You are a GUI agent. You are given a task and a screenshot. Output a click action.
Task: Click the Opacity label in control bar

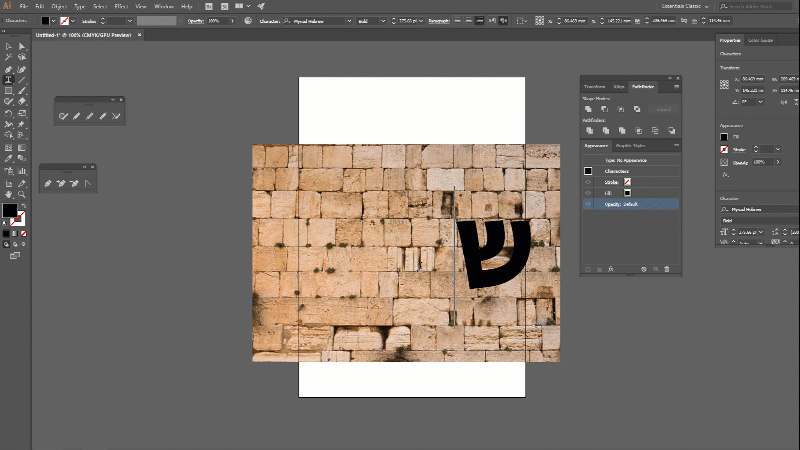pyautogui.click(x=194, y=20)
